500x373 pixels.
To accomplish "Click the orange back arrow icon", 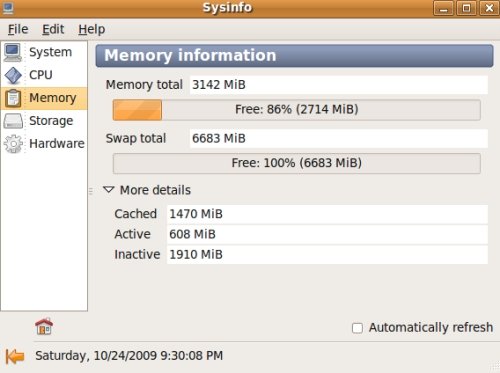I will [x=15, y=356].
